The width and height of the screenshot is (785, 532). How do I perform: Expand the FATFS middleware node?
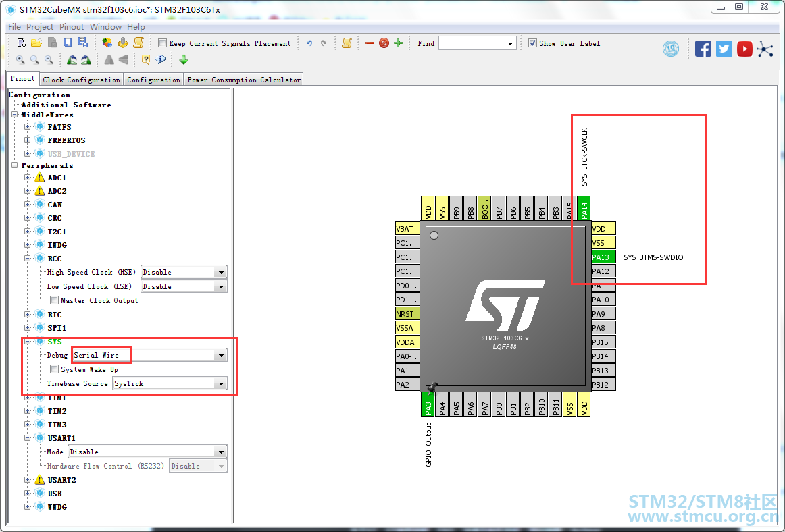(28, 127)
